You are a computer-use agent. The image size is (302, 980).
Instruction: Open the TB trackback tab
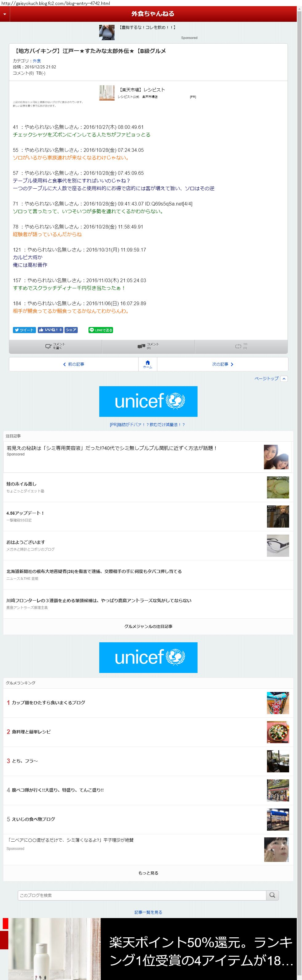tap(241, 346)
